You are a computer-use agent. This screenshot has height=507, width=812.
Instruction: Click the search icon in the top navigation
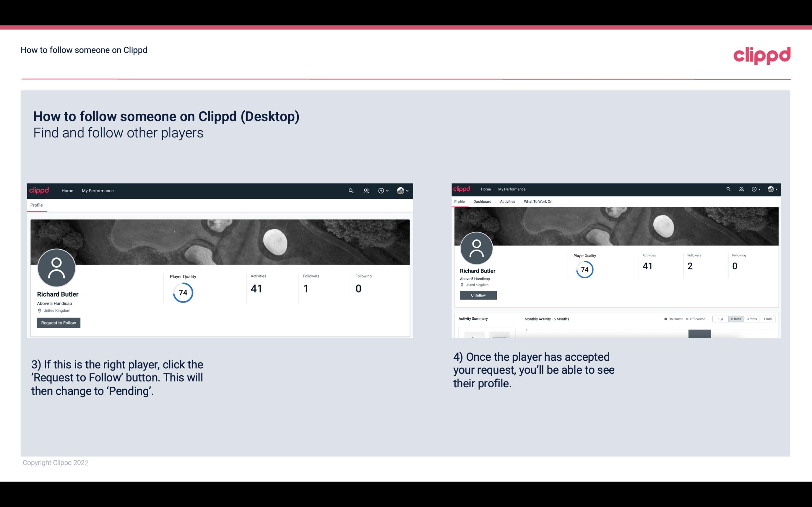point(351,190)
